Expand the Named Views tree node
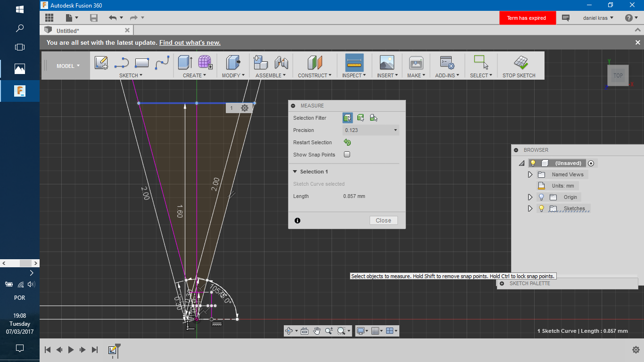The width and height of the screenshot is (644, 362). coord(530,174)
